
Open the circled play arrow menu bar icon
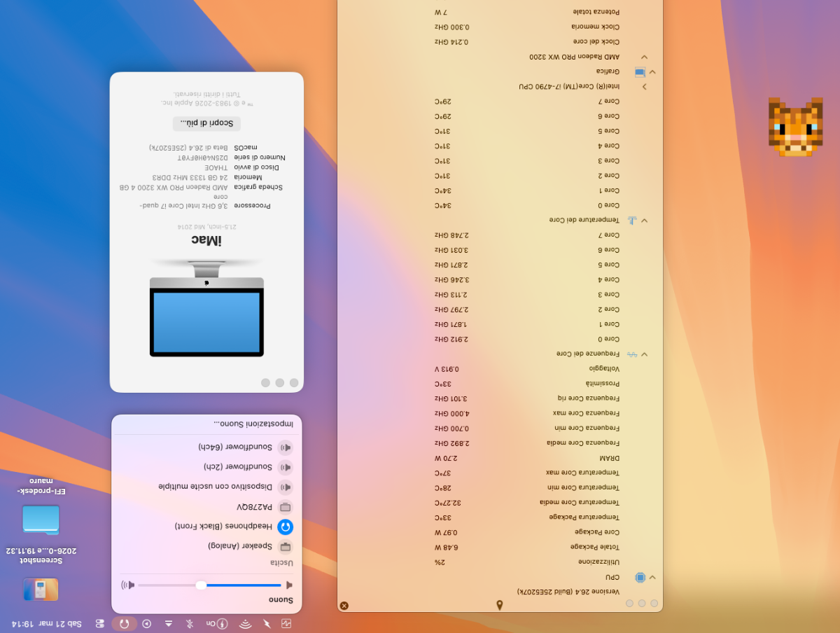(146, 623)
